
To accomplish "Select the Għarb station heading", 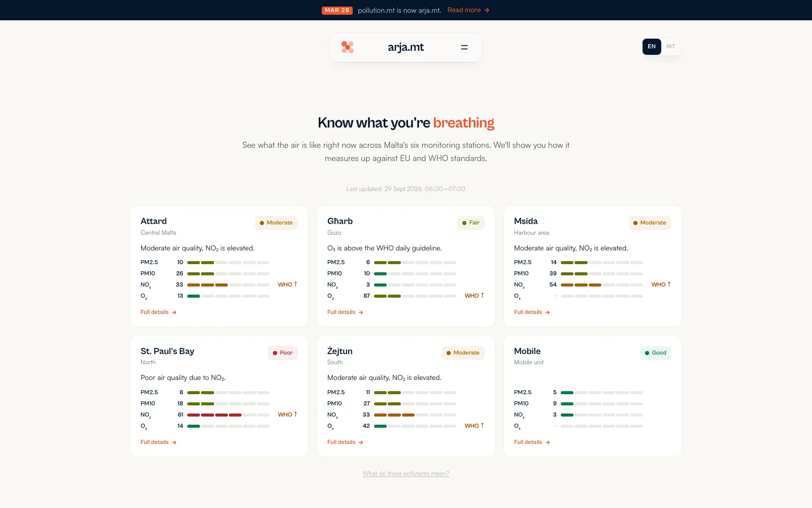I will click(340, 221).
